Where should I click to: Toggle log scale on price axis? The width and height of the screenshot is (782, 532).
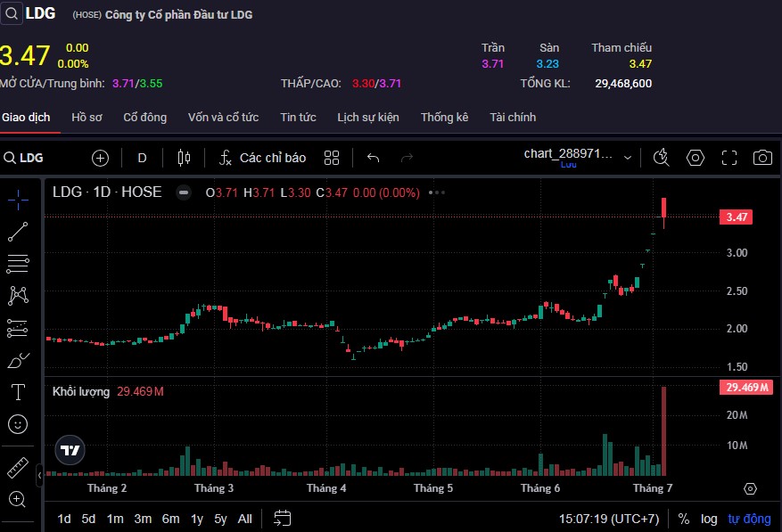pos(708,519)
